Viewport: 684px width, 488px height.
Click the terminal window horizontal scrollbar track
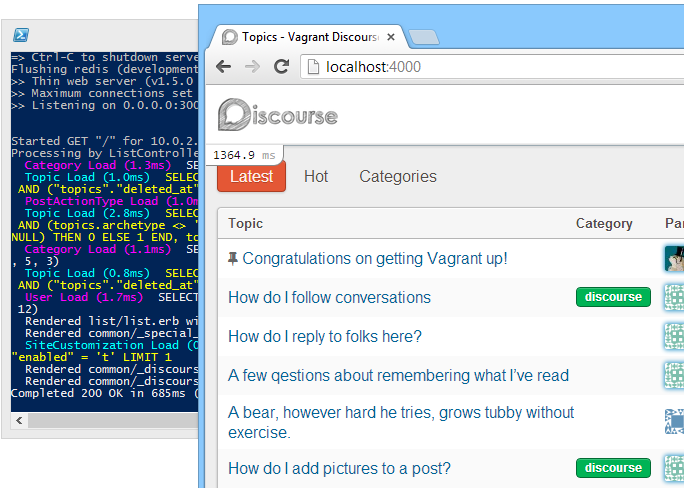click(x=113, y=420)
